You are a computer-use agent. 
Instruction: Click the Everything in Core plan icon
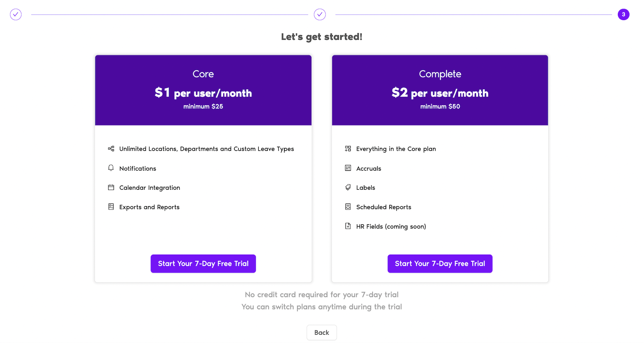pos(348,149)
